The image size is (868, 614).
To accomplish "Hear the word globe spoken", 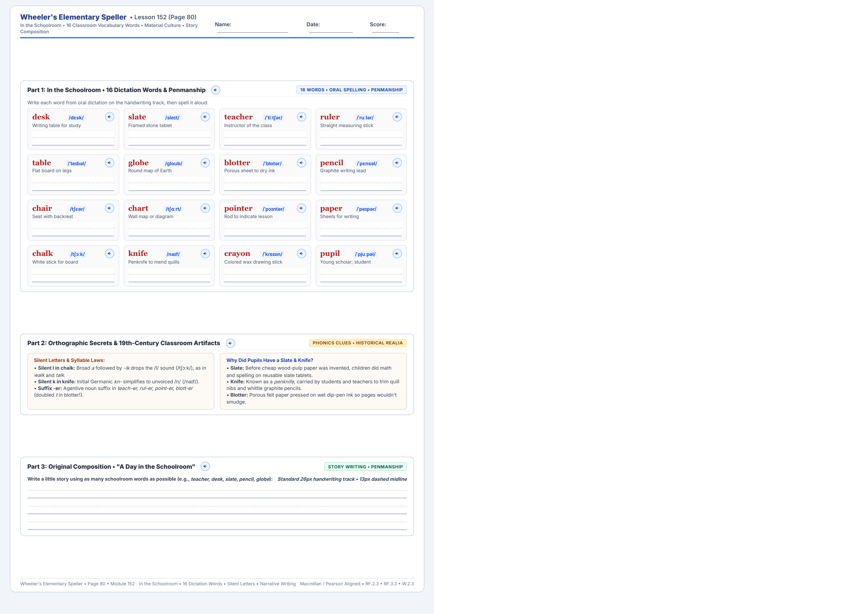I will pyautogui.click(x=205, y=162).
